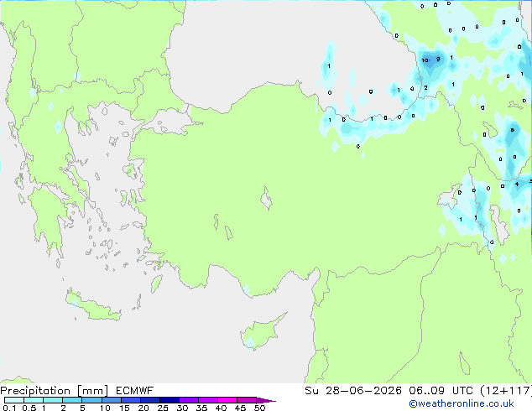The height and width of the screenshot is (411, 532).
Task: Select the 30 to 35 mm purple swatch
Action: [189, 400]
